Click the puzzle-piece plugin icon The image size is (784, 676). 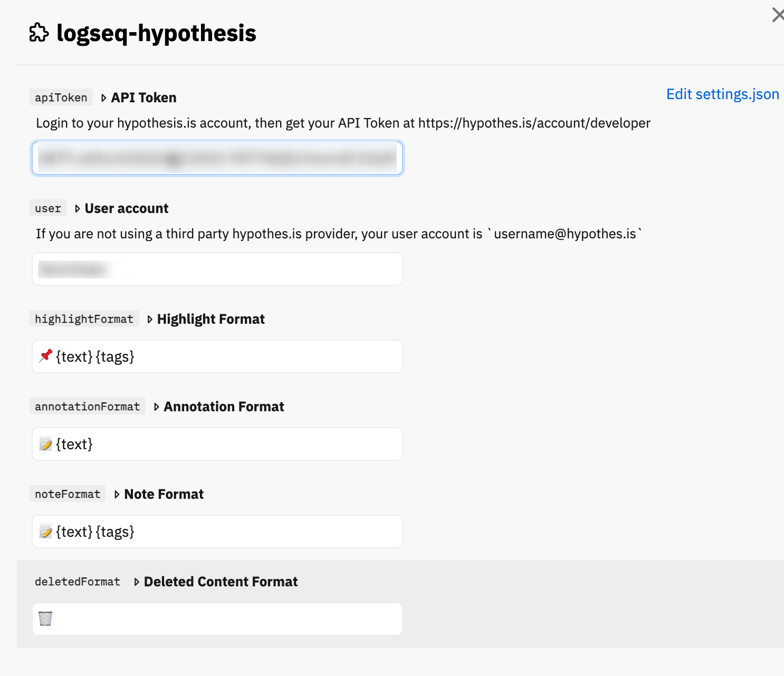coord(39,33)
